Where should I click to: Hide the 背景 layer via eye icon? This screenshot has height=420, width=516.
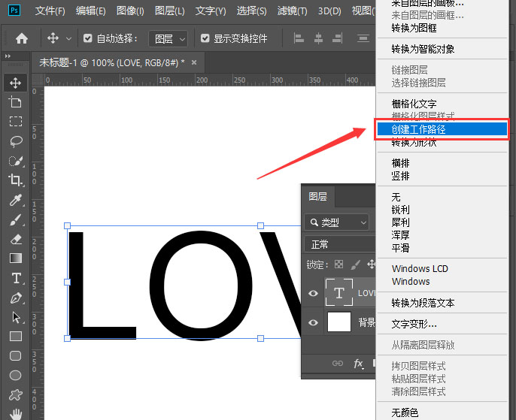click(x=314, y=322)
